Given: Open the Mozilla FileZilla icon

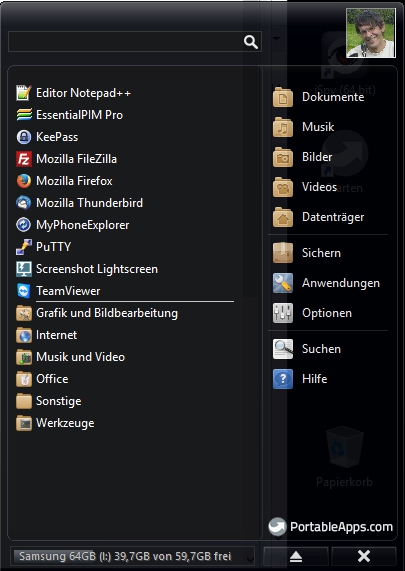Looking at the screenshot, I should (24, 159).
